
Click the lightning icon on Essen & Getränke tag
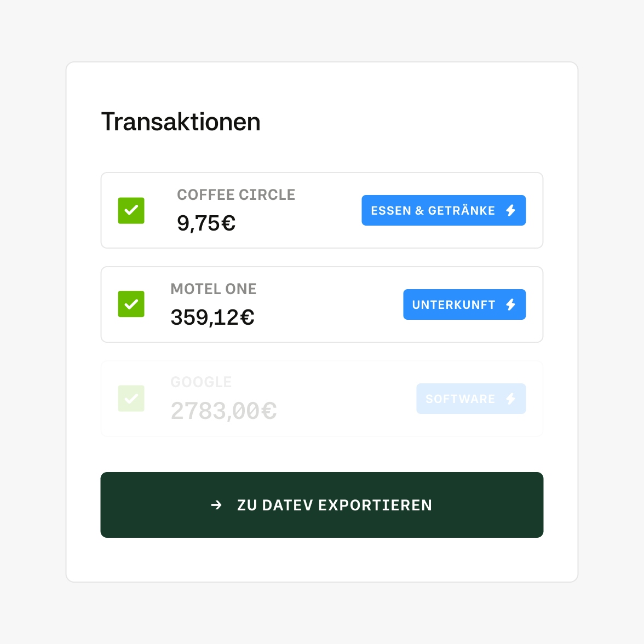click(x=510, y=210)
